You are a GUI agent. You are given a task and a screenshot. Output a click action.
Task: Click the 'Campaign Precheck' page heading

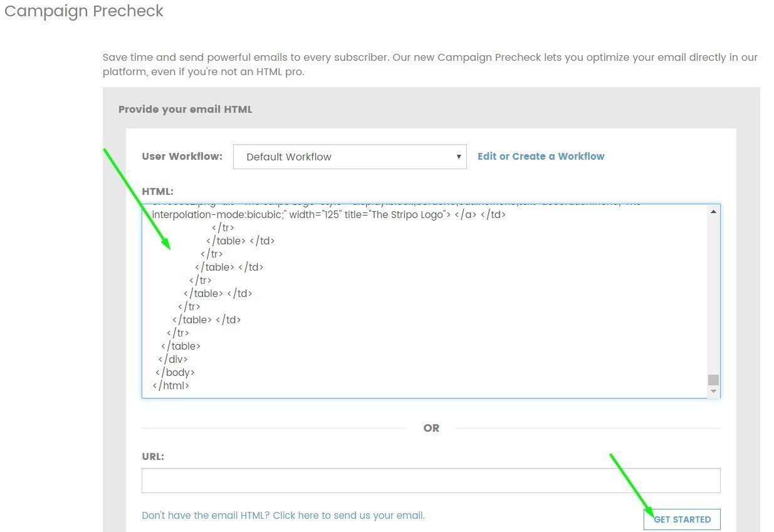(83, 11)
